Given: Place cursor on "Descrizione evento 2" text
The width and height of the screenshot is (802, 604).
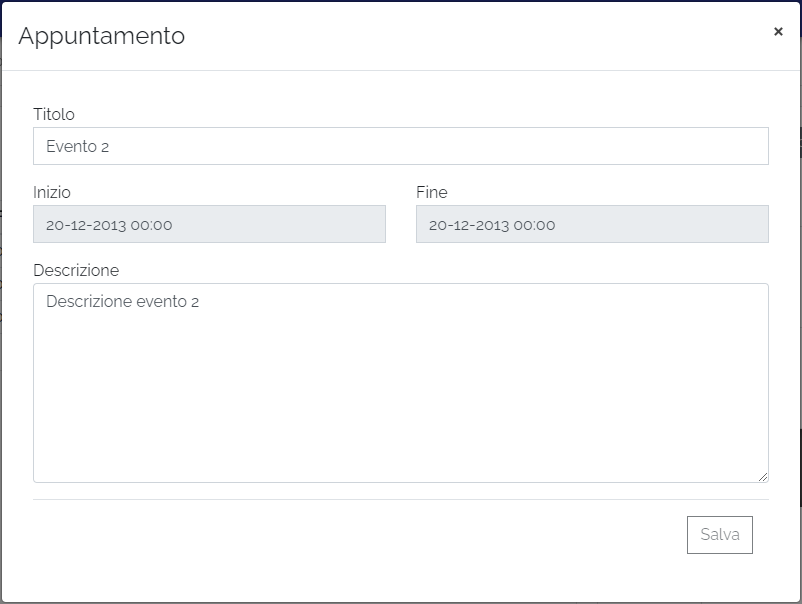Looking at the screenshot, I should pos(122,301).
